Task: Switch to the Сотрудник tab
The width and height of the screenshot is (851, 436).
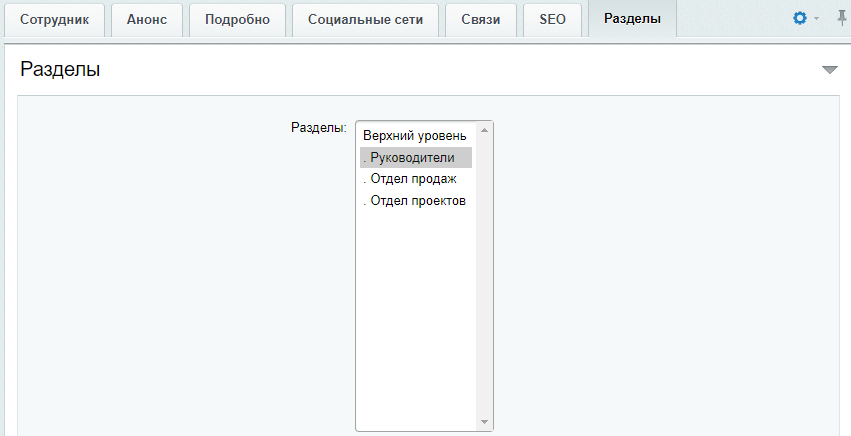Action: coord(54,20)
